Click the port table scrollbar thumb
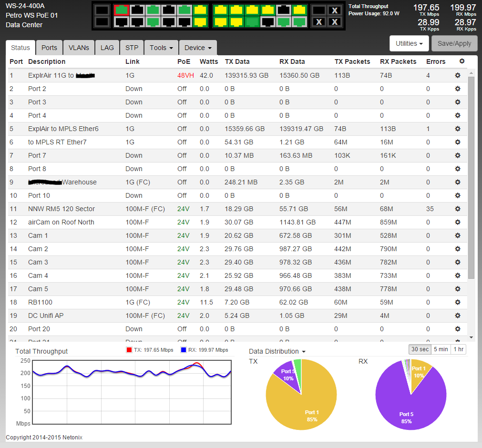This screenshot has height=448, width=482. pyautogui.click(x=471, y=177)
